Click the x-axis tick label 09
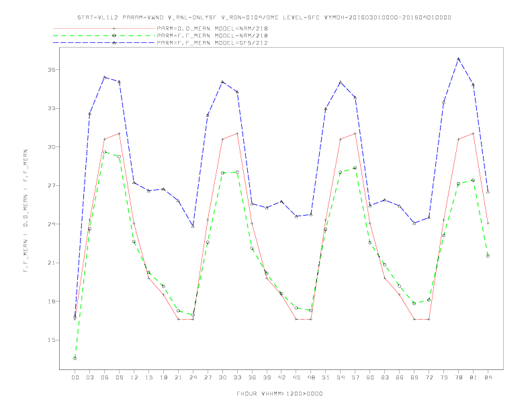The width and height of the screenshot is (532, 411). [119, 377]
